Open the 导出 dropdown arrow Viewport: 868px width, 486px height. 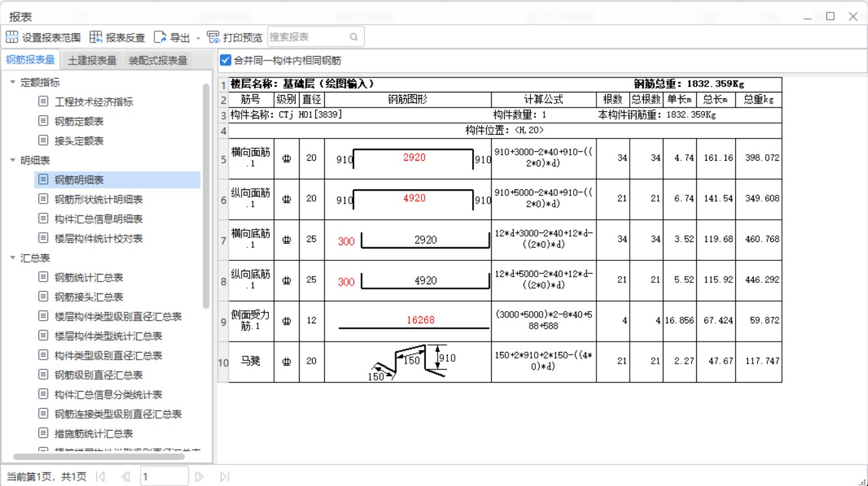(x=198, y=38)
